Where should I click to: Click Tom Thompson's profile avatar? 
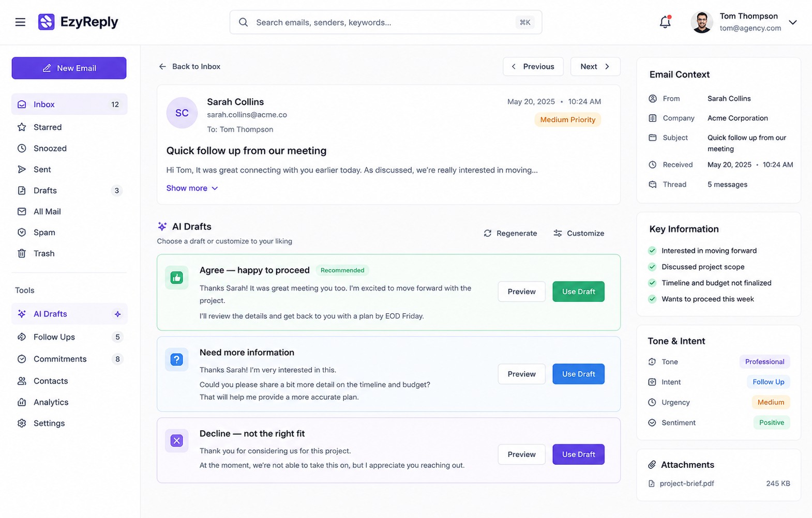[x=702, y=22]
